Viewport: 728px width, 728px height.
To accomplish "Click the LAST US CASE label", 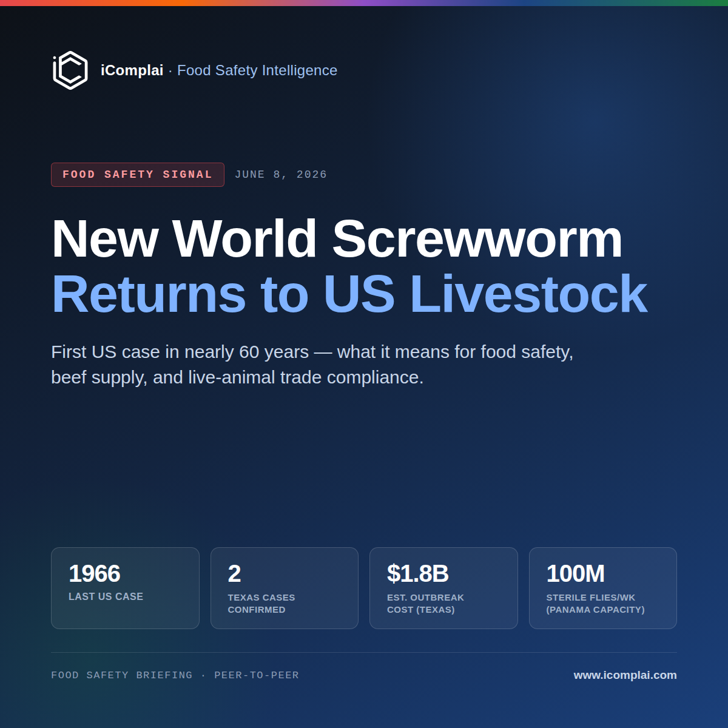I will tap(106, 597).
